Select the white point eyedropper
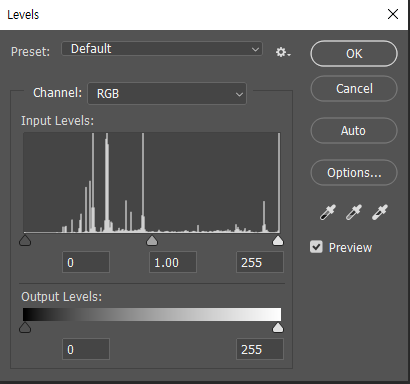 [x=380, y=213]
